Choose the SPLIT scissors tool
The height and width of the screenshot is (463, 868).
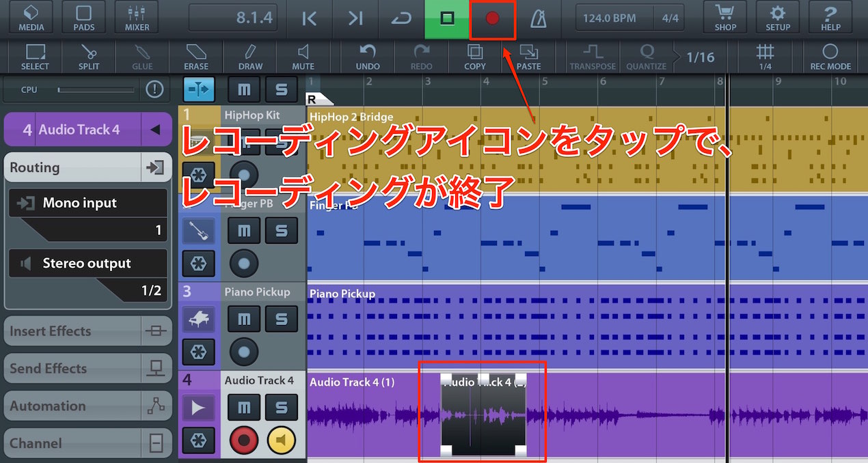[88, 57]
